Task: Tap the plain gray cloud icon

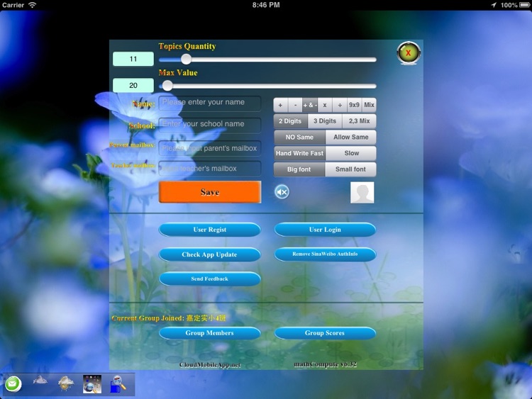Action: [x=40, y=381]
